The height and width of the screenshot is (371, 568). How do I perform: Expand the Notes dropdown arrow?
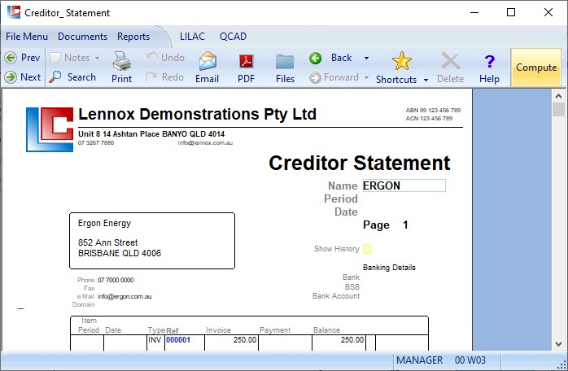click(x=97, y=58)
